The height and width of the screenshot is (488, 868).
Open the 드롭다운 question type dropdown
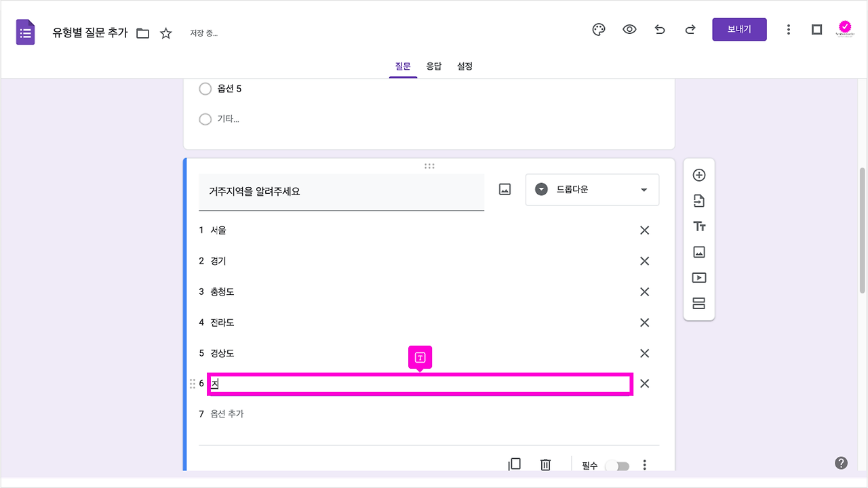click(591, 189)
